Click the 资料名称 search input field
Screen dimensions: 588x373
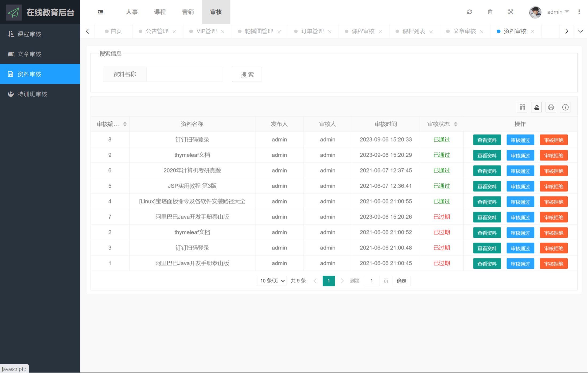click(x=184, y=74)
